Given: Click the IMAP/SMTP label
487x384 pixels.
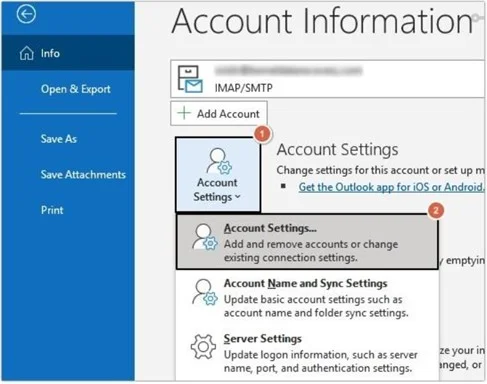Looking at the screenshot, I should (x=243, y=88).
